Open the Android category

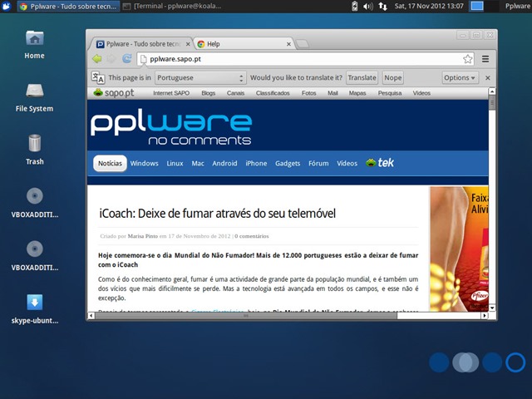[x=224, y=163]
